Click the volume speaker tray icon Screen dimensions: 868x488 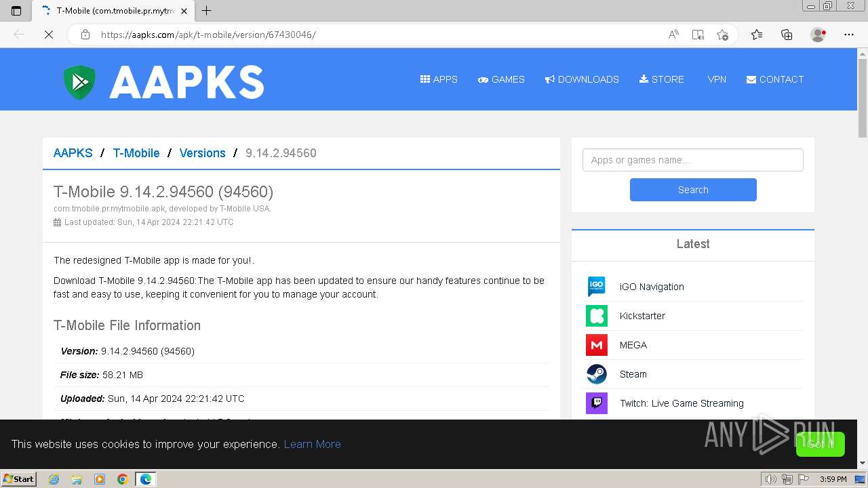pyautogui.click(x=770, y=479)
